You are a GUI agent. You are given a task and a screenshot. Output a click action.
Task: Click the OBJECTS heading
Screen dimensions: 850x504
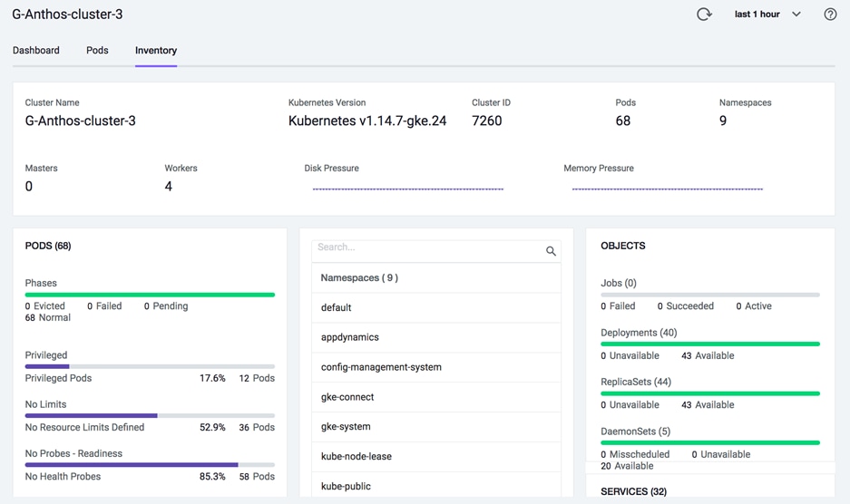click(623, 246)
